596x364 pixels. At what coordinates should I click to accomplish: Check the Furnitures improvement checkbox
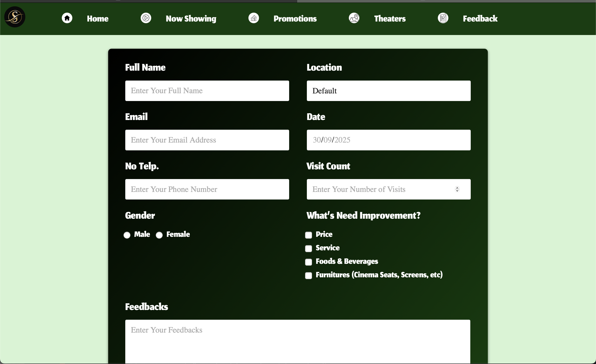tap(308, 276)
